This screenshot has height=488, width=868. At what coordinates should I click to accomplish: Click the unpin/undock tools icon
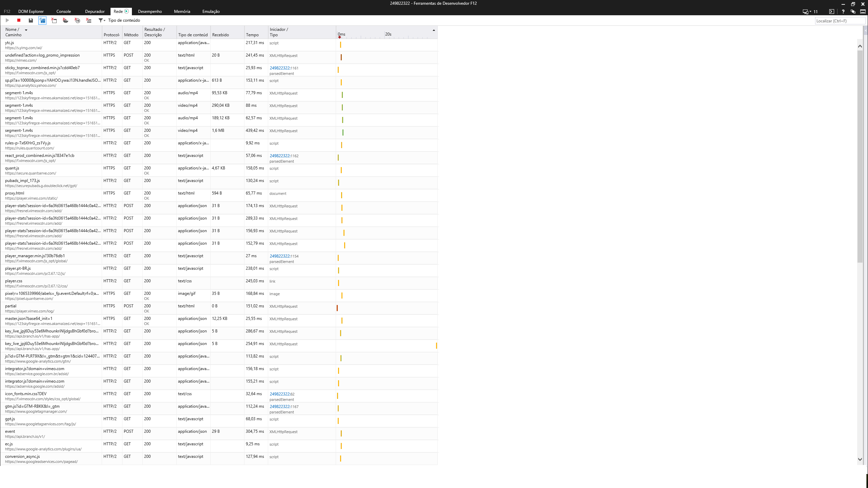[x=853, y=12]
